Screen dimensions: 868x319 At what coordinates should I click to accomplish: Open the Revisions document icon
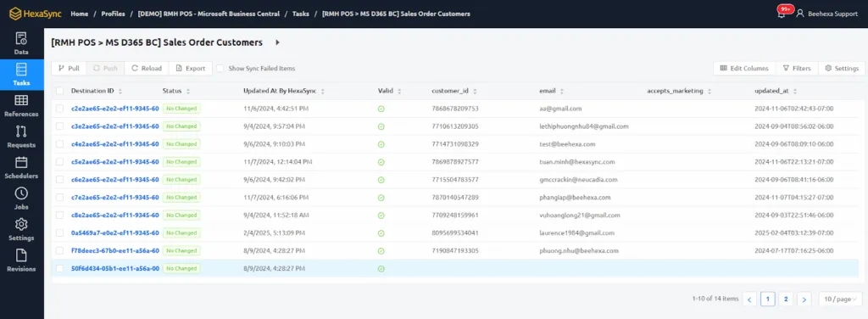click(21, 255)
